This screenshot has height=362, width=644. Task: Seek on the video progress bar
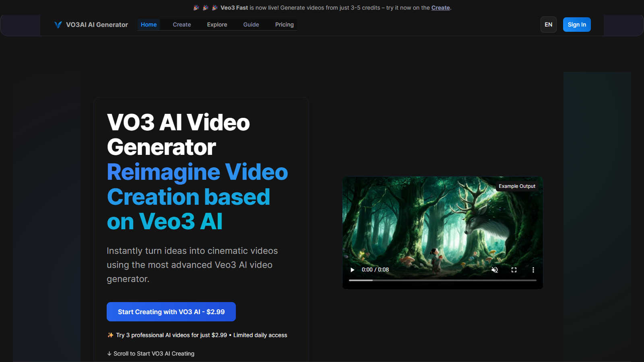click(443, 280)
